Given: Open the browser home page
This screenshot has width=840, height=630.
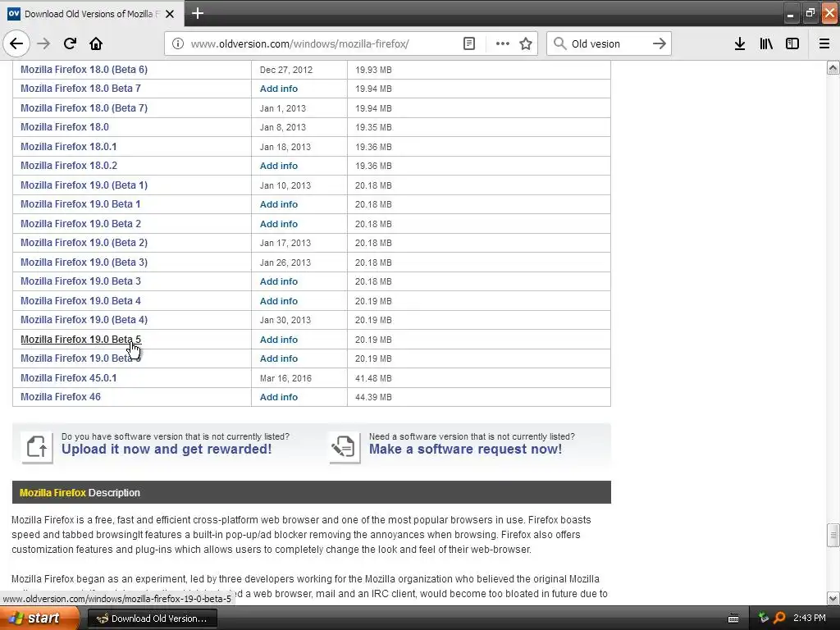Looking at the screenshot, I should point(96,43).
